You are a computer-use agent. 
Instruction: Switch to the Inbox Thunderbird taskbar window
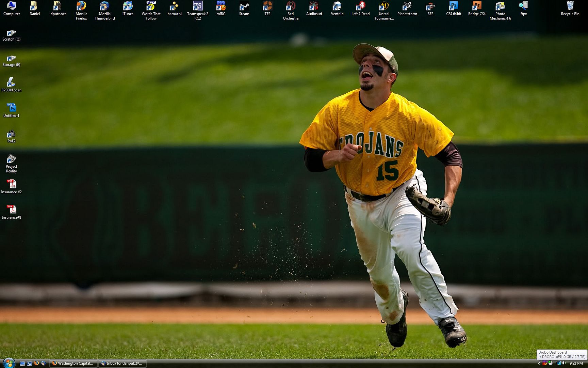point(122,364)
